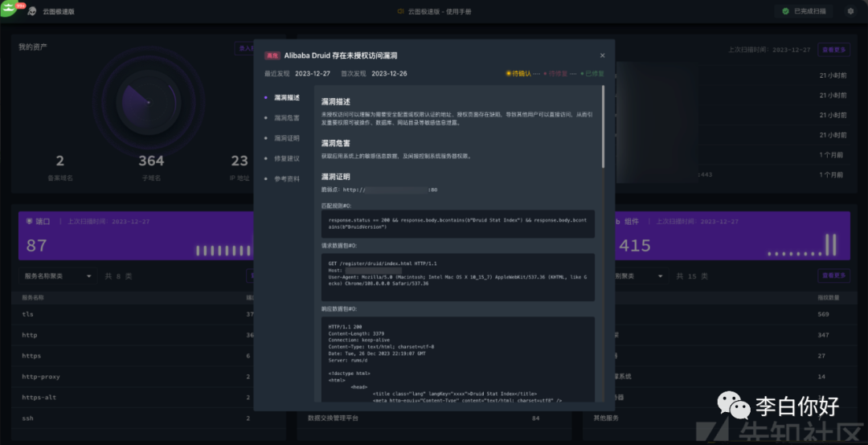The width and height of the screenshot is (868, 445).
Task: Click the skull logo icon beside 云图极速版
Action: (31, 11)
